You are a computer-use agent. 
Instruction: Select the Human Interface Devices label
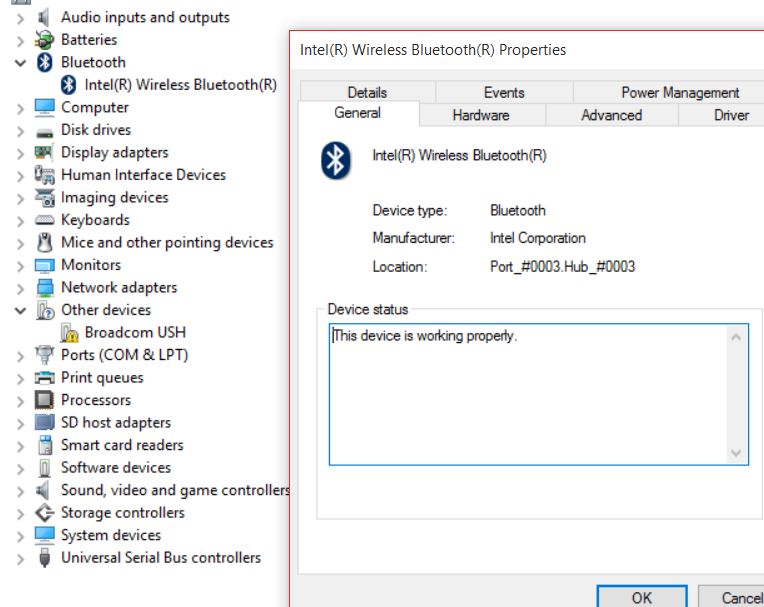click(144, 175)
